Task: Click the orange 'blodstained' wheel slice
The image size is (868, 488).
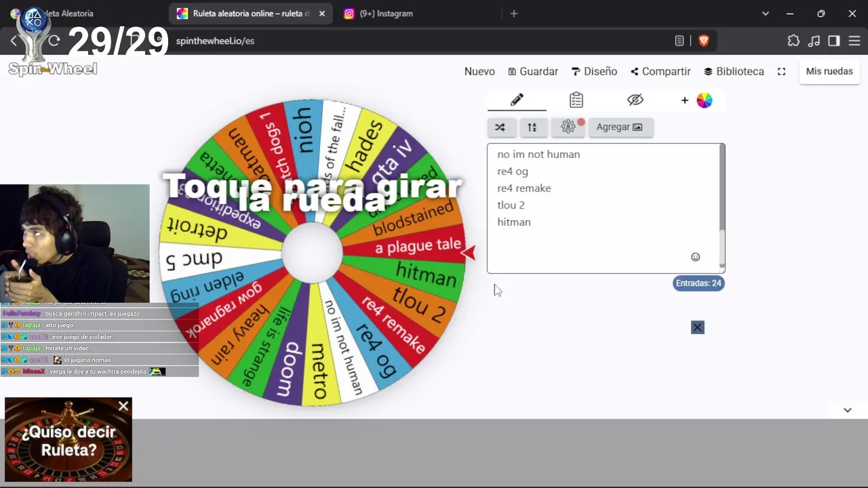Action: point(412,218)
